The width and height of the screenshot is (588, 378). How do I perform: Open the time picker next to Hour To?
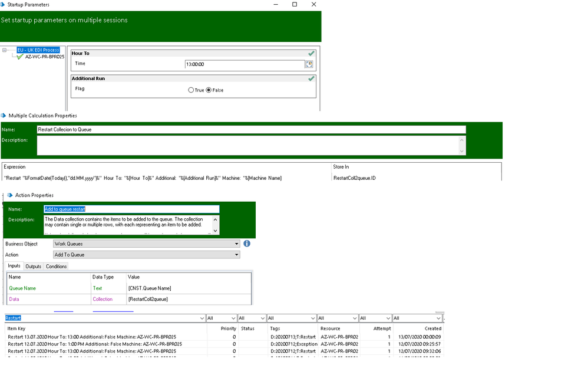coord(309,64)
